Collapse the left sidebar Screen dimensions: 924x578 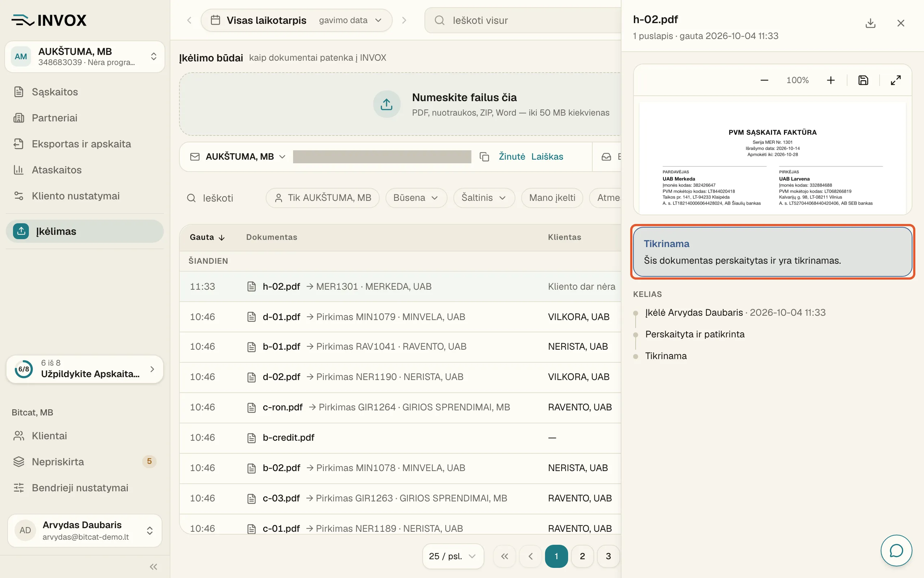pos(153,566)
